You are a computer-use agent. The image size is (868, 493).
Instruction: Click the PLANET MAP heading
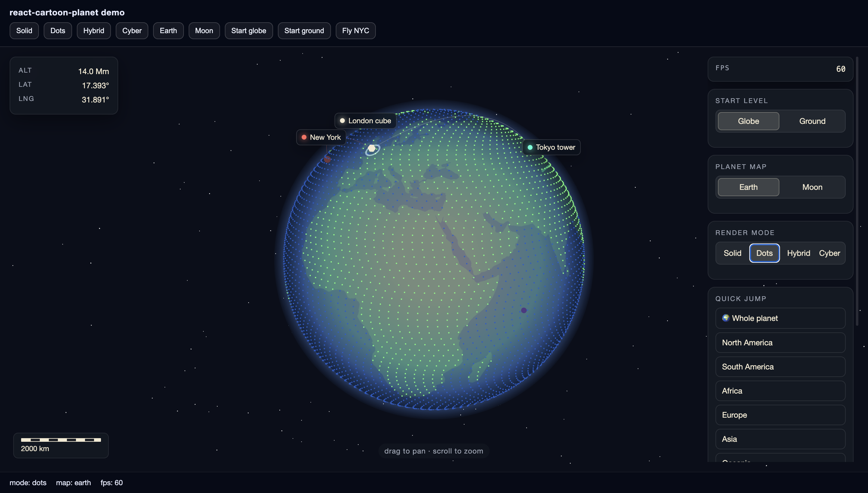(x=741, y=167)
